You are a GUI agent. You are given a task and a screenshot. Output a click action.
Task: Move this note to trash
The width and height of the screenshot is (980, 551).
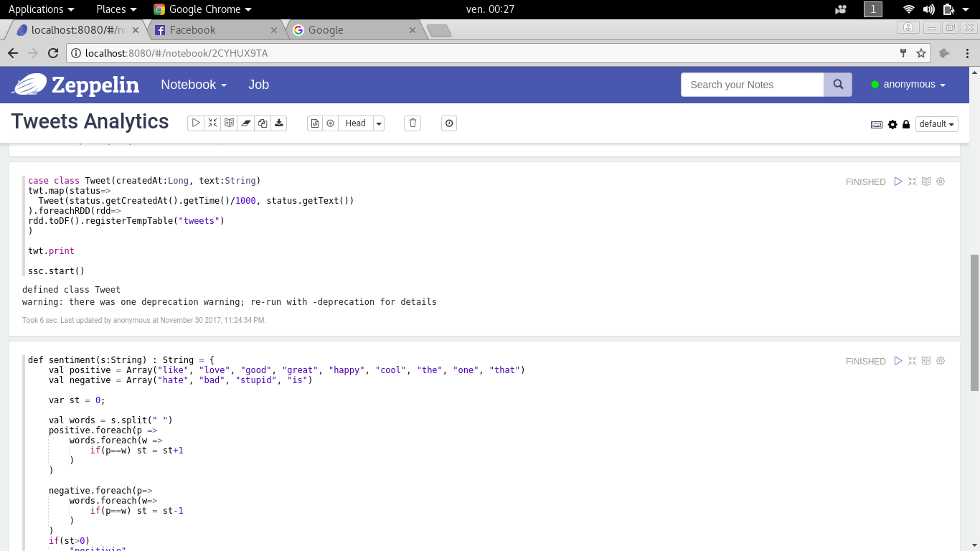click(413, 123)
